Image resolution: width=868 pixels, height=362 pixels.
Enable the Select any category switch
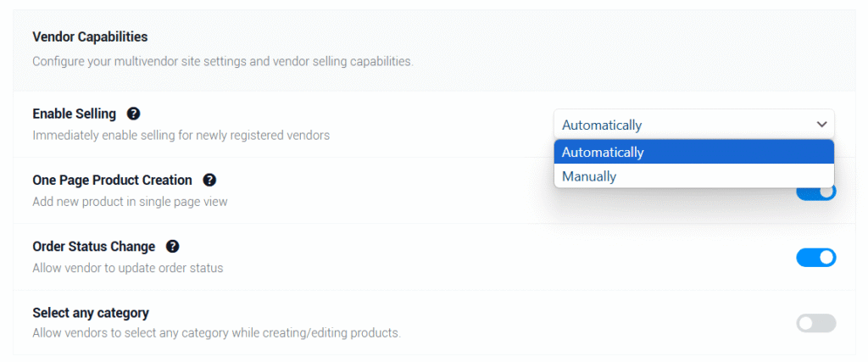(815, 323)
